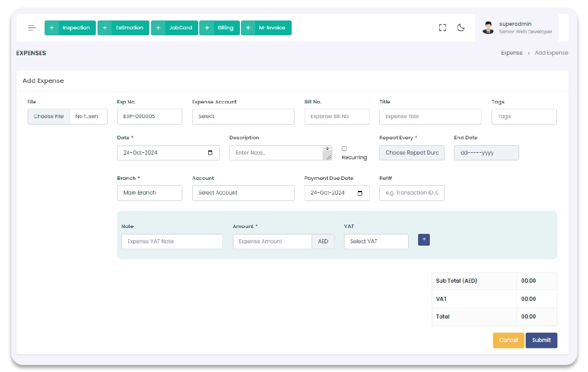Click the blue plus add-row button
The width and height of the screenshot is (588, 372).
(424, 240)
